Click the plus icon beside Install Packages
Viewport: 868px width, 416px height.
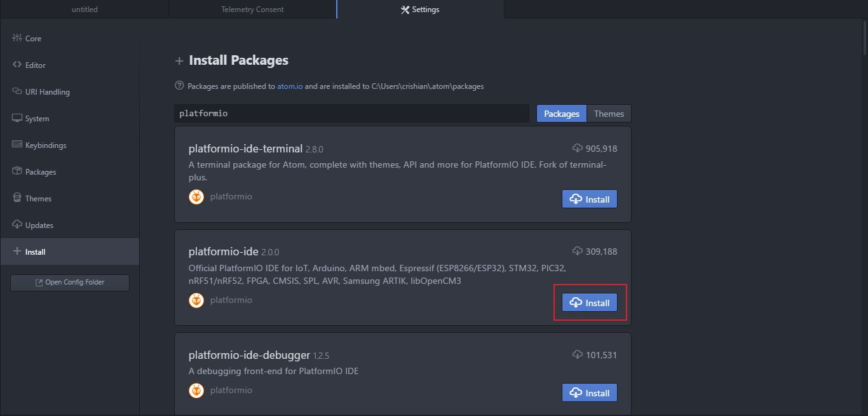tap(179, 61)
